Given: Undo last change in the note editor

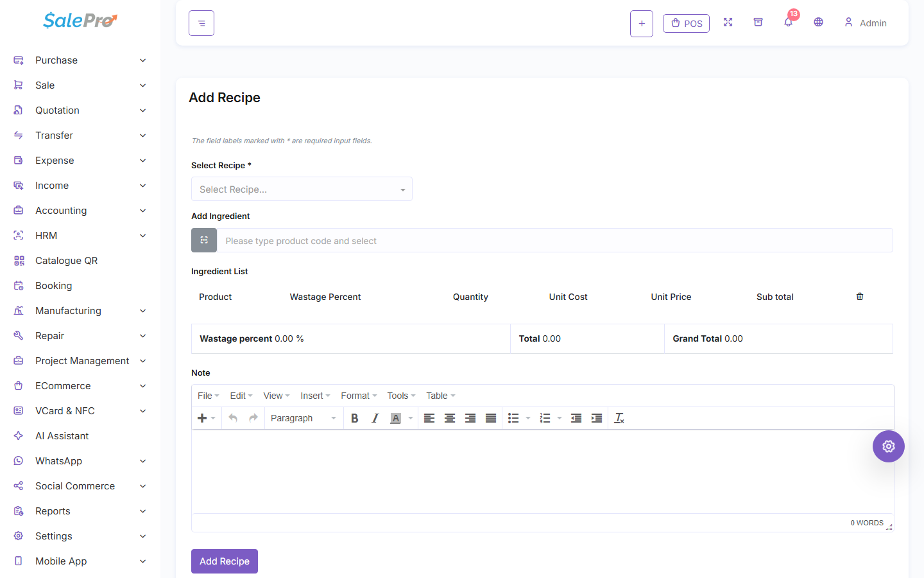Looking at the screenshot, I should point(233,418).
